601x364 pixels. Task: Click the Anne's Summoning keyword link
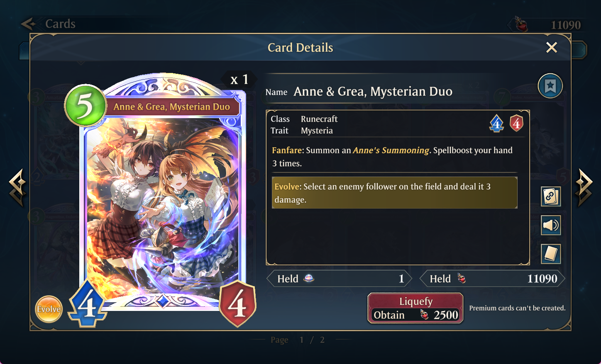pyautogui.click(x=391, y=150)
